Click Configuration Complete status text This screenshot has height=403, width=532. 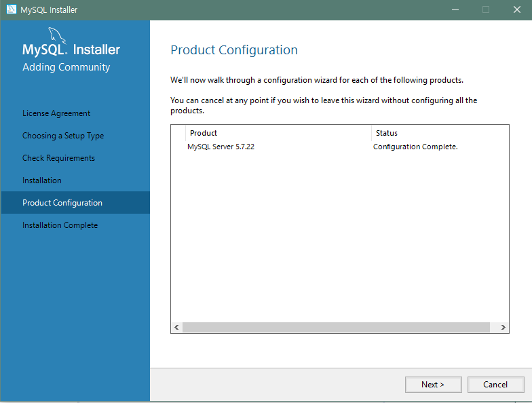[415, 147]
